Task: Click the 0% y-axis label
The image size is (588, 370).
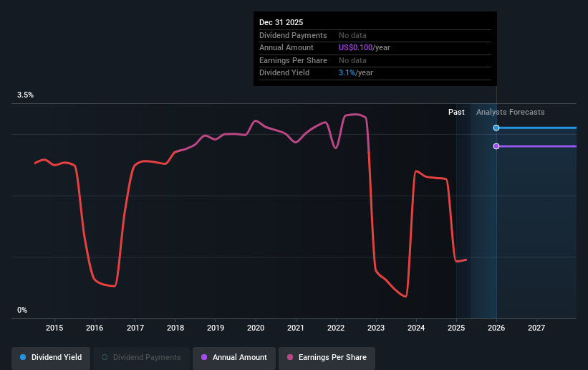Action: (22, 310)
